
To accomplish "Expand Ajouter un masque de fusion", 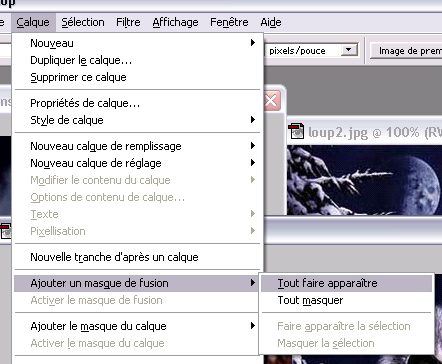I will point(137,283).
